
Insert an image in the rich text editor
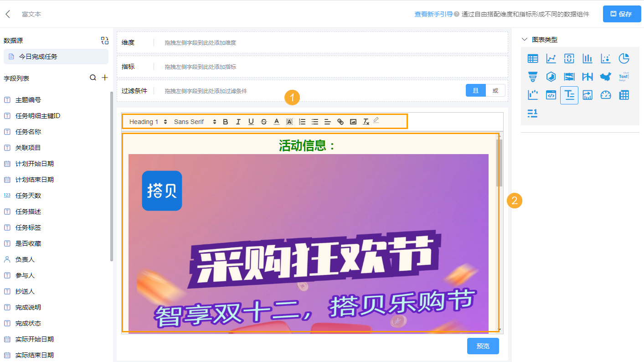click(x=353, y=122)
